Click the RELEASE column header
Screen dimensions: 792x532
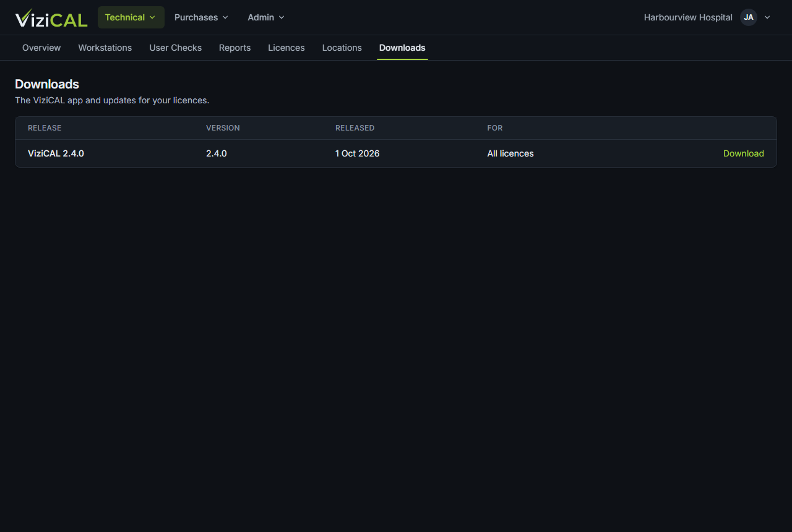tap(45, 128)
